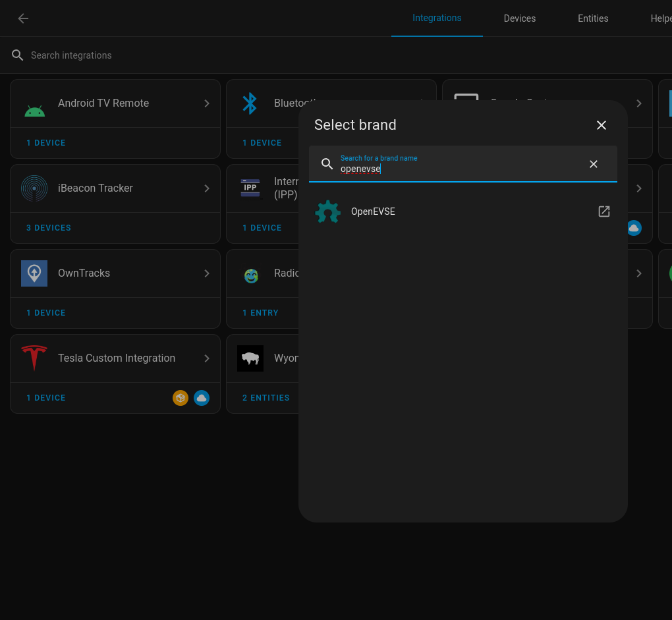The image size is (672, 620).
Task: Select the iBeacon Tracker integration icon
Action: 34,188
